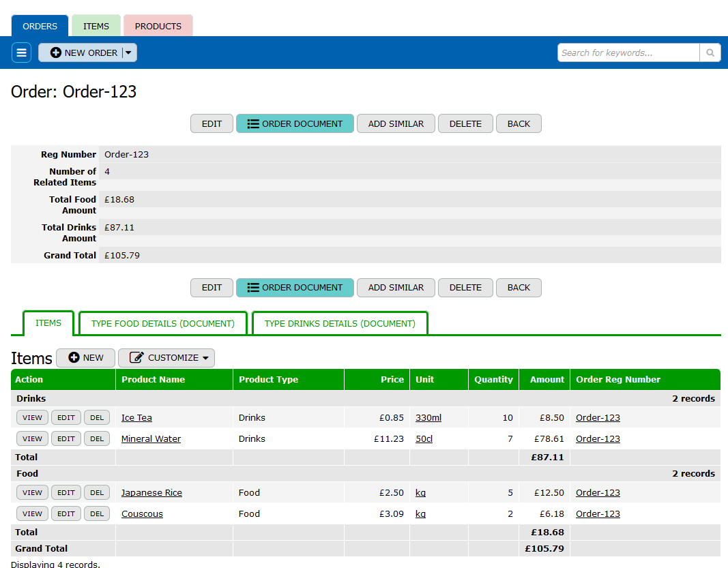Open the Customize dropdown
Screen dimensions: 728x568
pos(166,358)
